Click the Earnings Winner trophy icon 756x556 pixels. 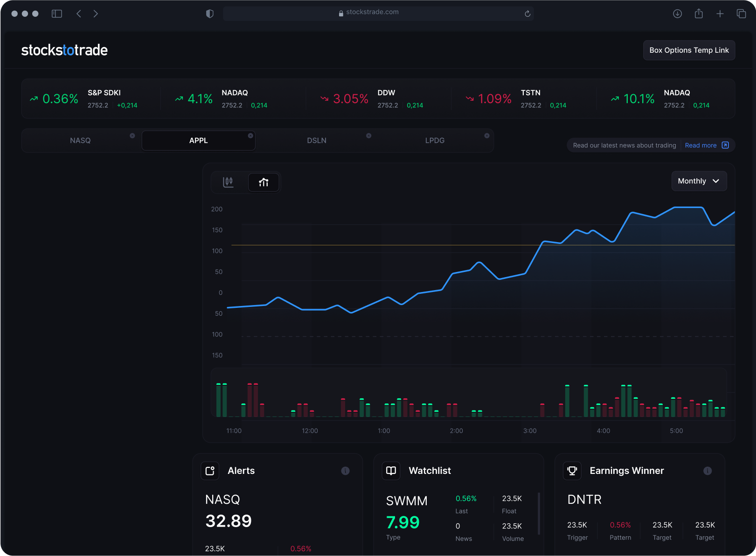click(x=572, y=471)
